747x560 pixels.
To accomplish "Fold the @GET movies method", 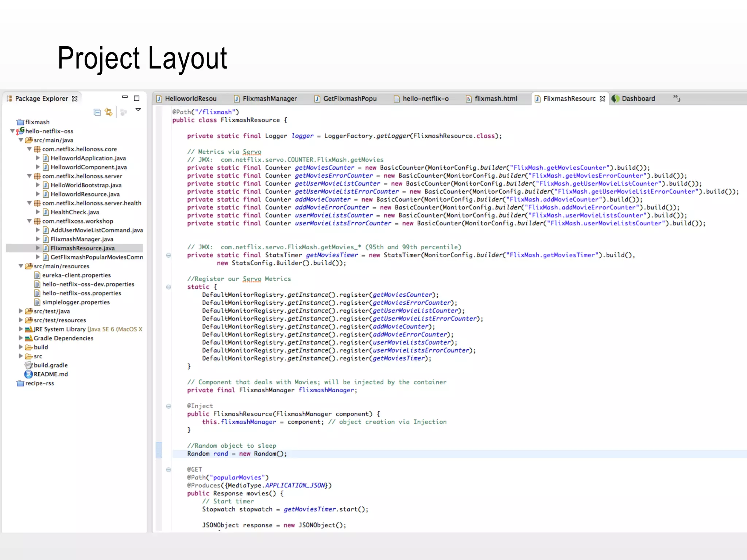I will coord(169,470).
